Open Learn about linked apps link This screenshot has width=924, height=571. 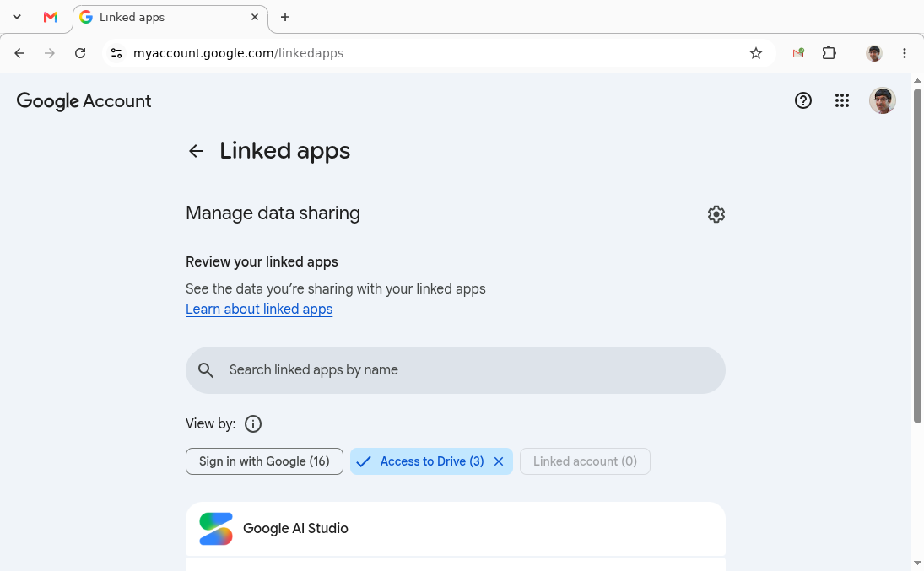point(259,310)
